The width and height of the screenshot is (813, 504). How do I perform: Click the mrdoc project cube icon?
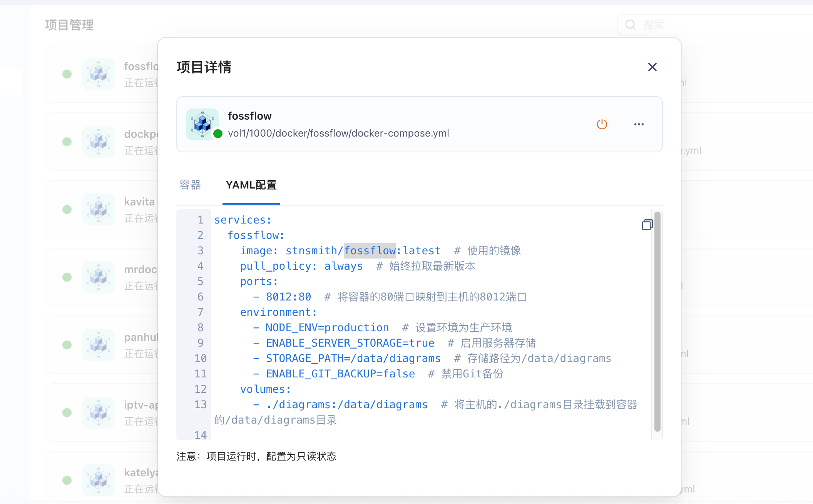point(99,277)
